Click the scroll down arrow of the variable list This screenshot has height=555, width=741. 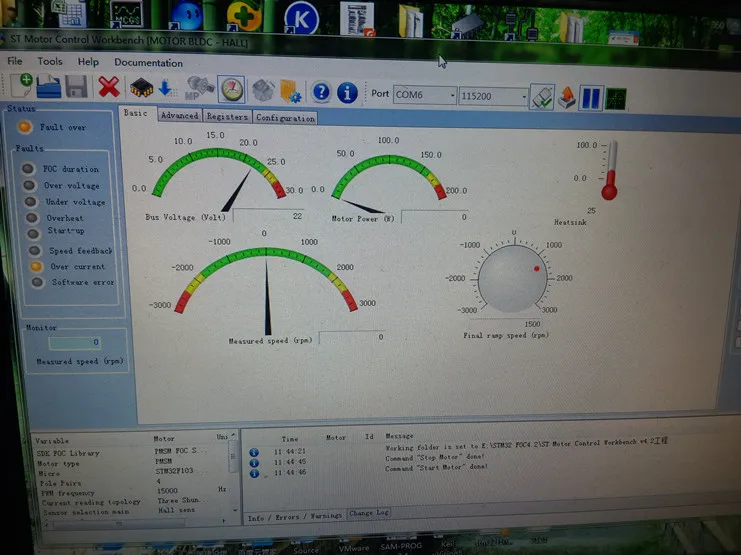point(235,510)
